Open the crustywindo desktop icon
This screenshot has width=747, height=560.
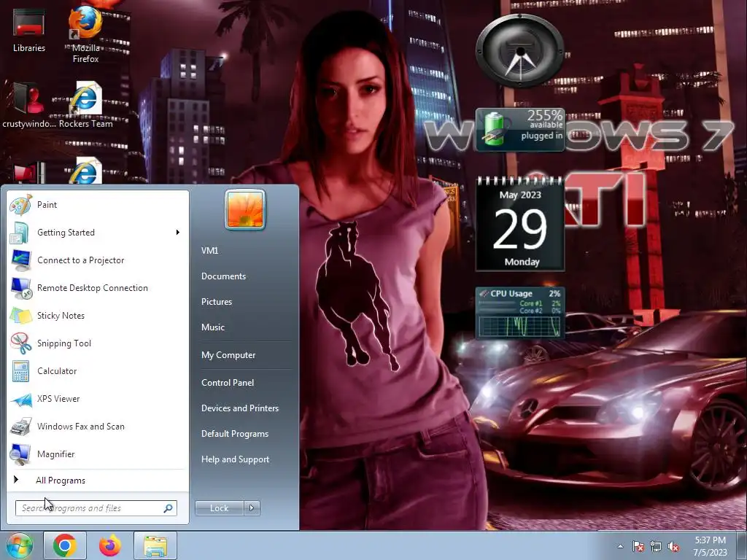28,106
